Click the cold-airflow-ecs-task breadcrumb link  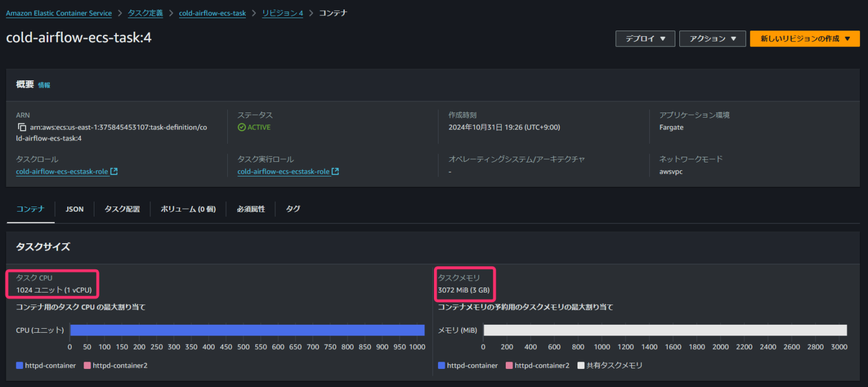(x=212, y=12)
